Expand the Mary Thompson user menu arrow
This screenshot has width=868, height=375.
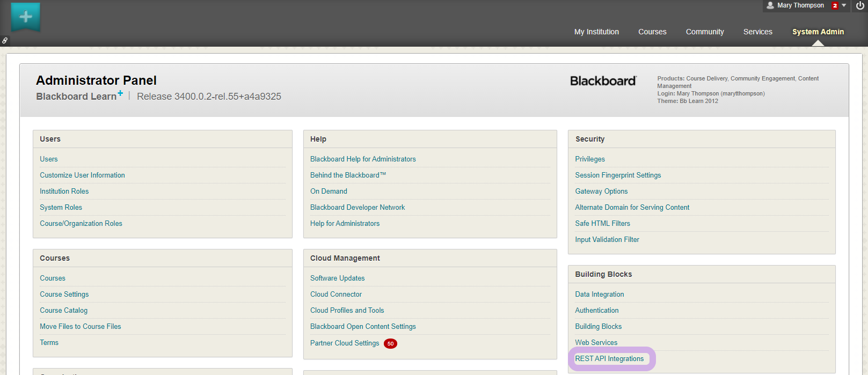[844, 5]
